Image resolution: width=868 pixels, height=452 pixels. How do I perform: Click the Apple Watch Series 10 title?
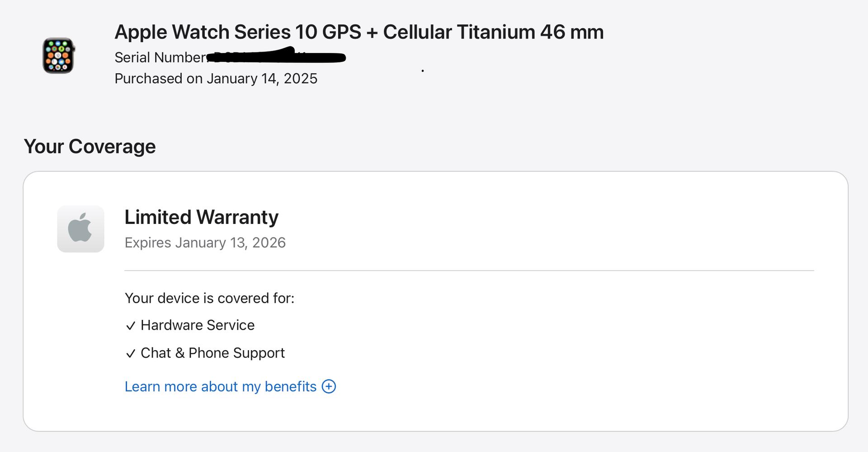coord(359,32)
